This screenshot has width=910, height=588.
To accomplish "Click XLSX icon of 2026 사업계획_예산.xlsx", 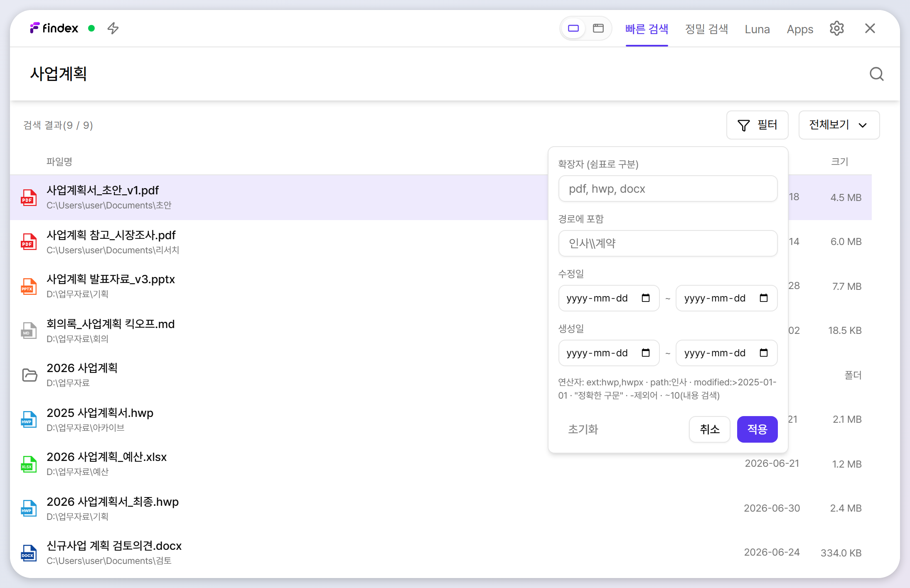I will [x=29, y=464].
